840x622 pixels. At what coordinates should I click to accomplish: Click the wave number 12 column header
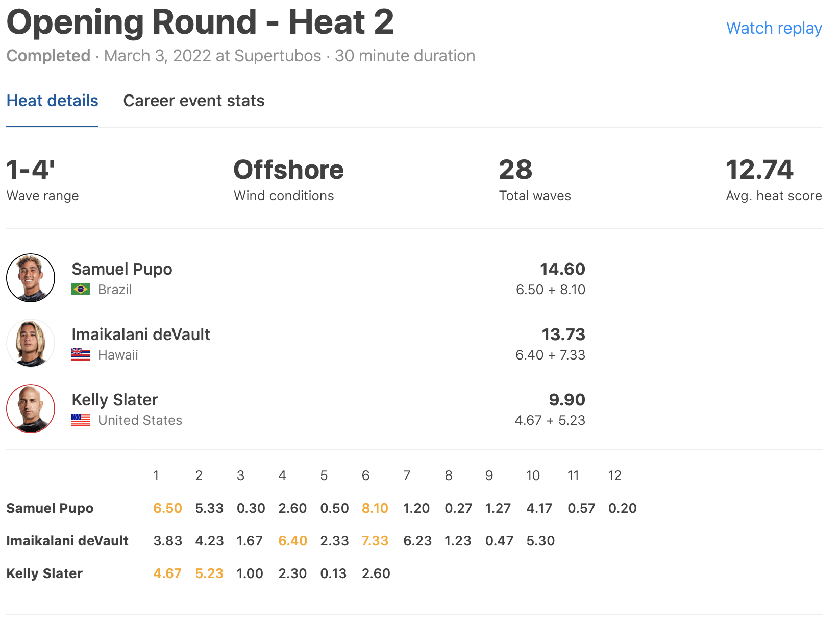[614, 475]
